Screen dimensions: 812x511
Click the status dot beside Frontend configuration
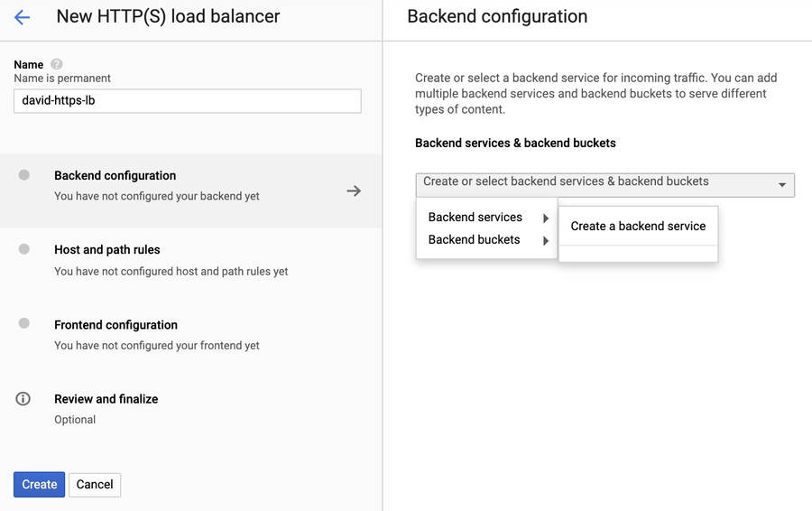tap(24, 323)
